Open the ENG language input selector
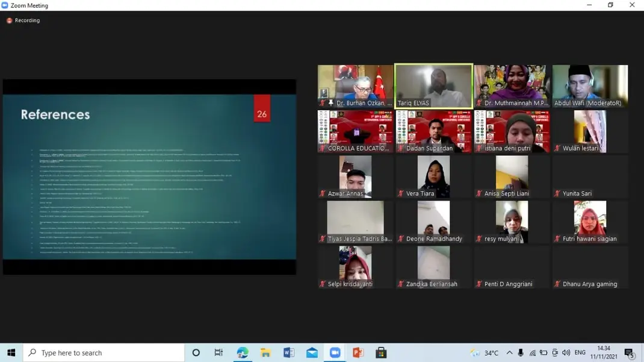This screenshot has width=644, height=362. [x=580, y=353]
